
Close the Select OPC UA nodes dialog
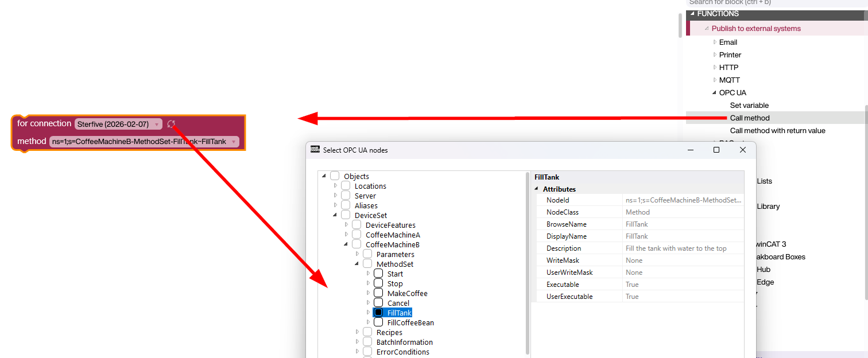(x=742, y=150)
